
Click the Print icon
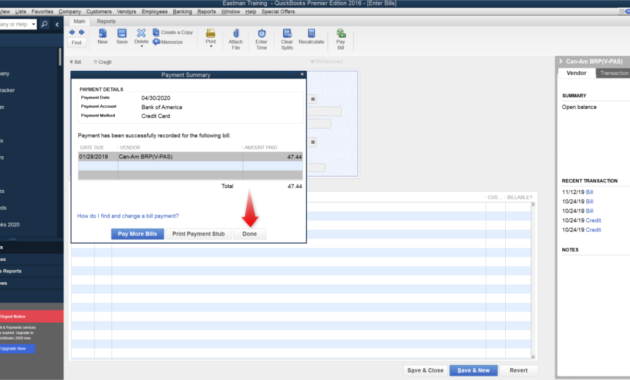(x=211, y=33)
